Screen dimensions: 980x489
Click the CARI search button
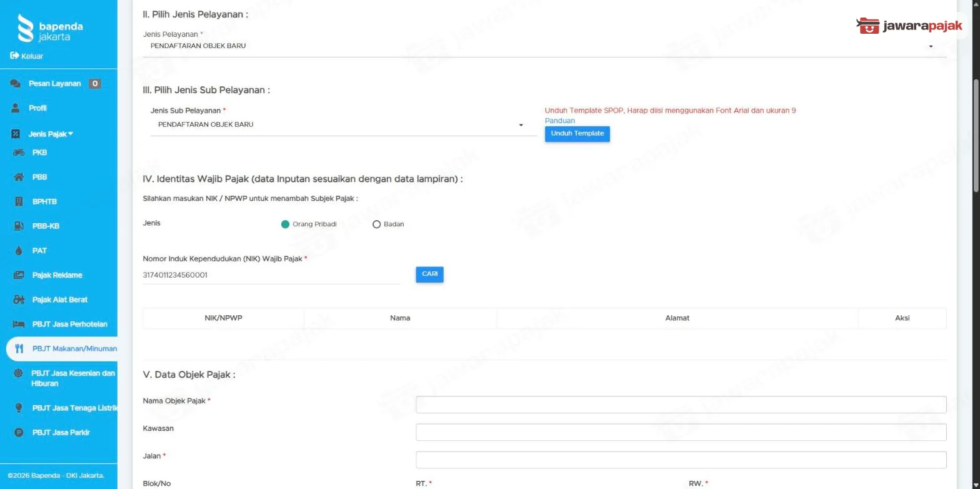click(429, 275)
